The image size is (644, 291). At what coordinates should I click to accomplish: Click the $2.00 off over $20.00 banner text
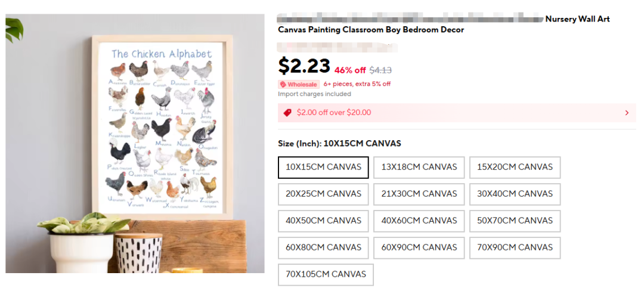click(x=334, y=113)
